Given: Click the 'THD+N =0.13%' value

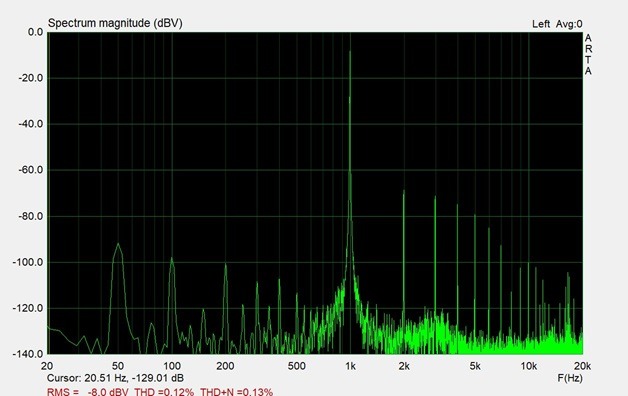Looking at the screenshot, I should (x=237, y=392).
